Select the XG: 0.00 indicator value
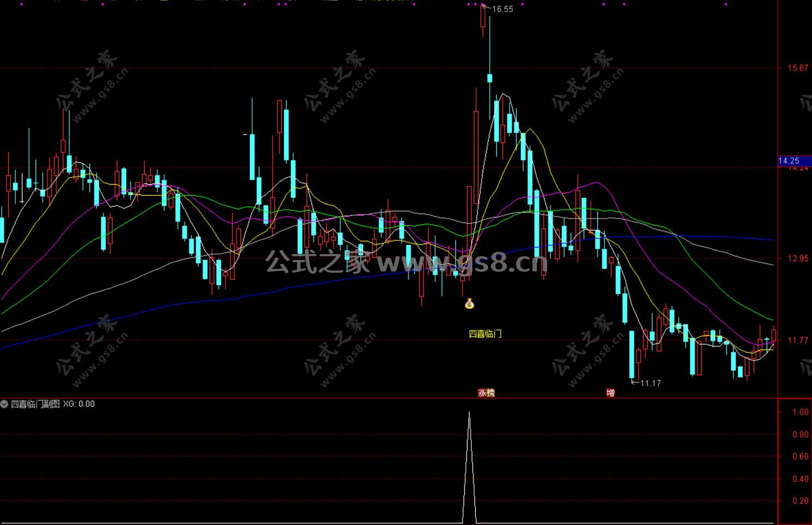812x525 pixels. point(79,404)
